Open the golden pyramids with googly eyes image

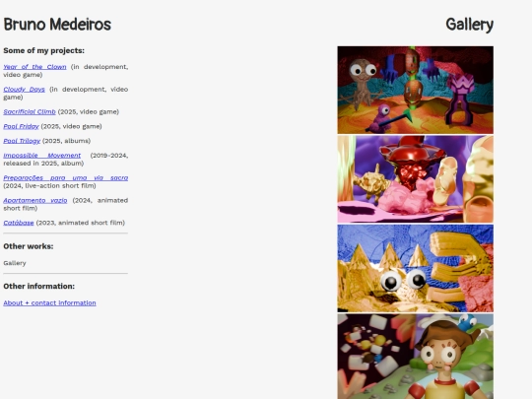pos(416,268)
